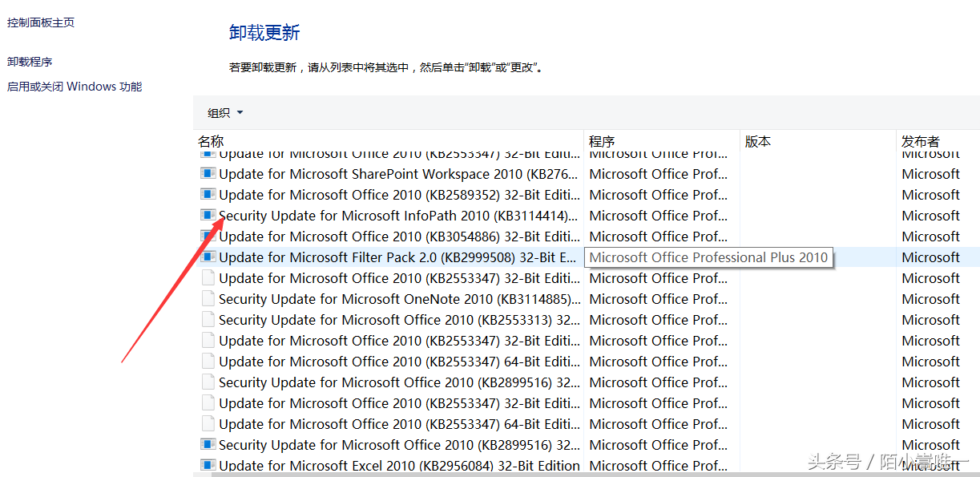Click blank file icon beside KB2553313 security update
980x477 pixels.
coord(208,319)
